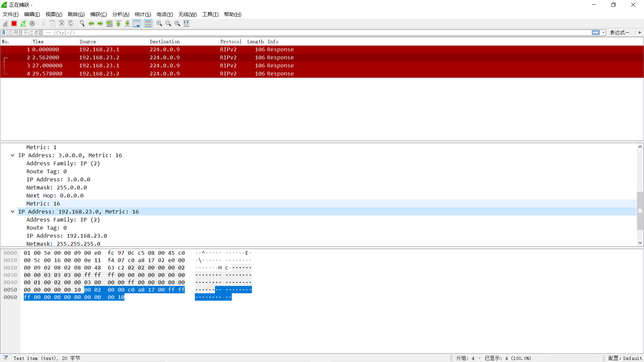644x362 pixels.
Task: Open the 工具(T) menu
Action: point(210,14)
